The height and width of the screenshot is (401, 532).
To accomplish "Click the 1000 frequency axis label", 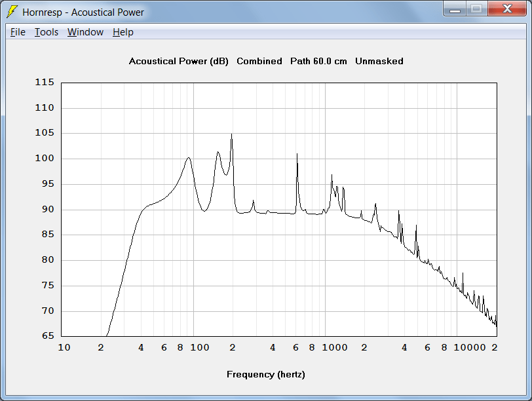I will click(x=335, y=347).
